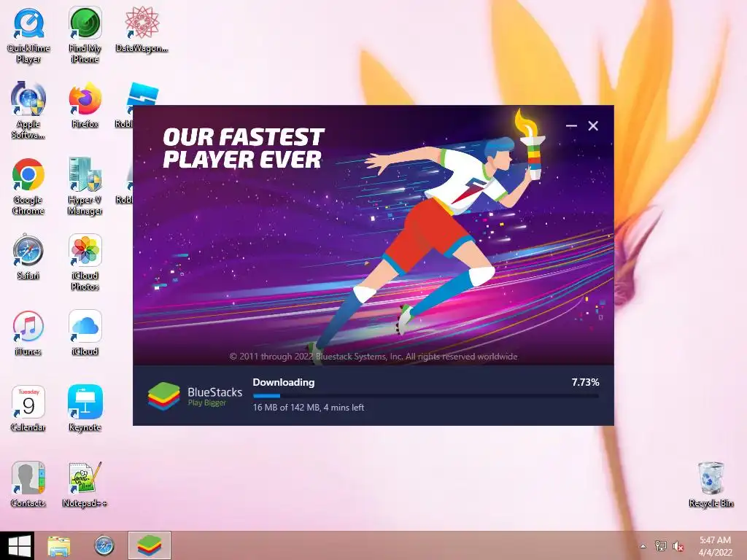Show hidden system tray icons
This screenshot has width=747, height=560.
point(643,546)
